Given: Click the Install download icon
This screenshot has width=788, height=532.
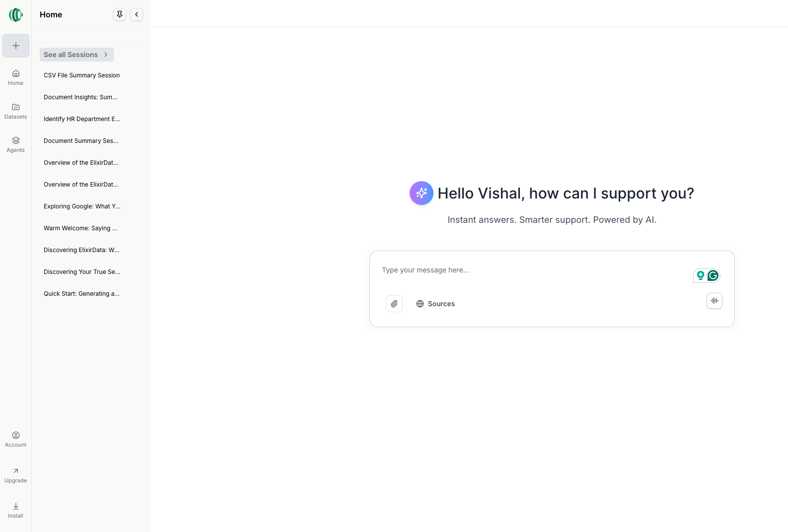Looking at the screenshot, I should click(x=16, y=510).
